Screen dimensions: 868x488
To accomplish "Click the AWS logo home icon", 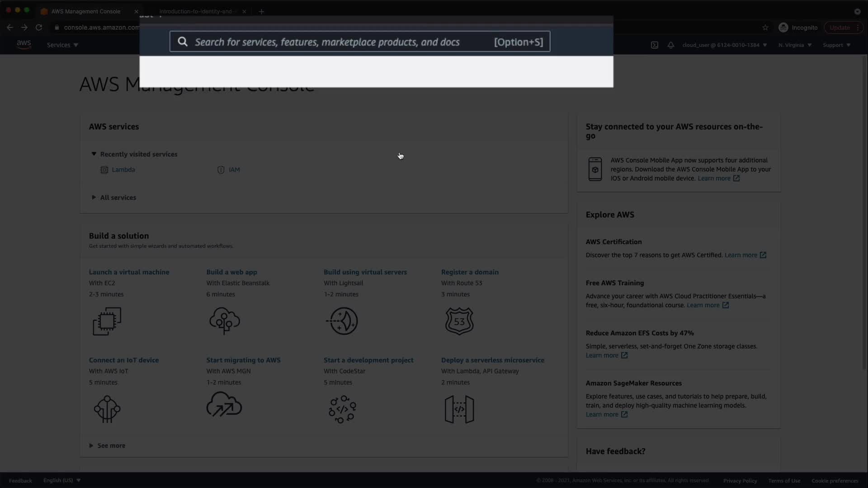I will (24, 44).
